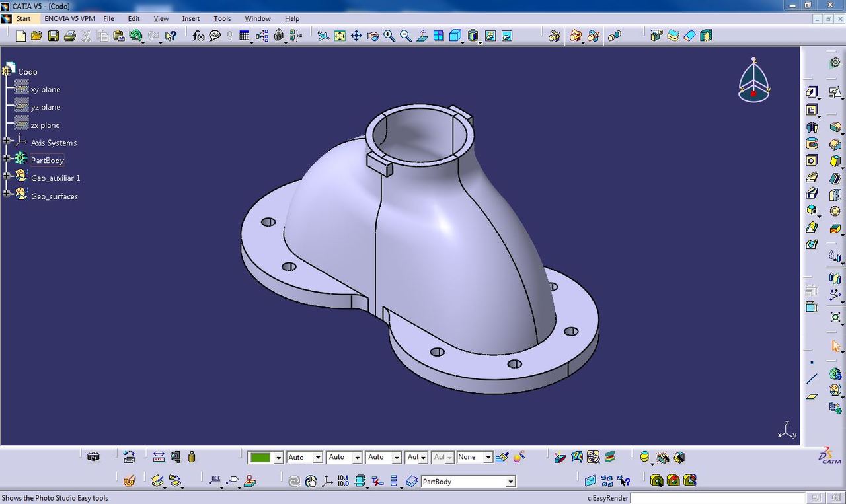This screenshot has width=846, height=504.
Task: Open the fill color dropdown arrow
Action: pos(278,457)
